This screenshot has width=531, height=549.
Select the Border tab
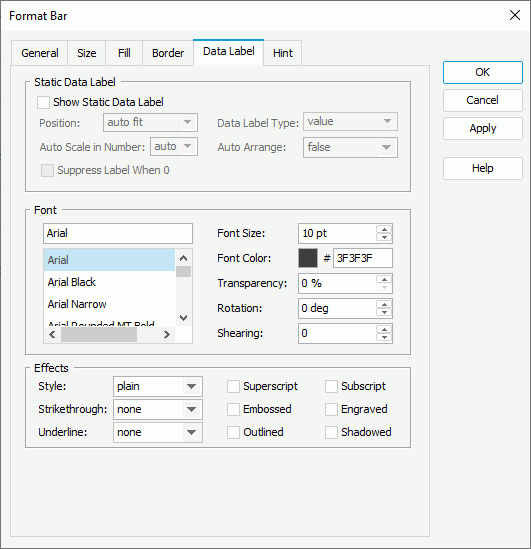pos(168,53)
